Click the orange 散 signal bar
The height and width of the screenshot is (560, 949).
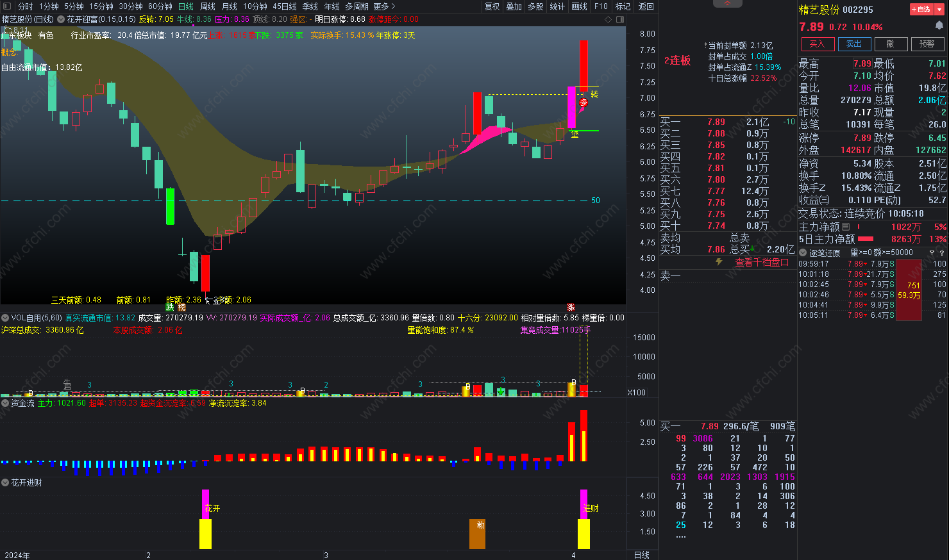(x=478, y=534)
